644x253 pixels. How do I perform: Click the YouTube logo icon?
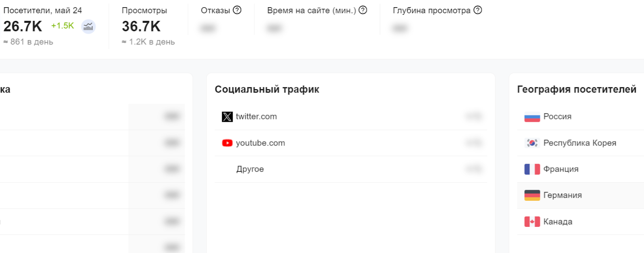coord(227,143)
